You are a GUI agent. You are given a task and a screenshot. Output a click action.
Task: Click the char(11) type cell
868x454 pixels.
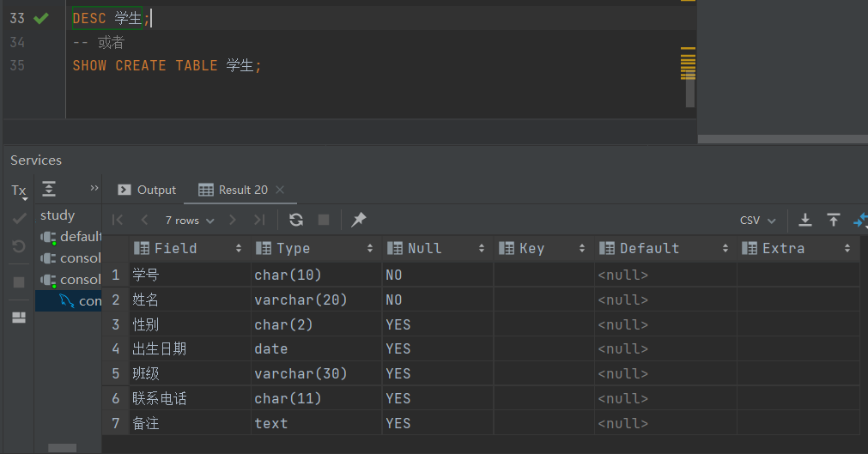click(316, 398)
